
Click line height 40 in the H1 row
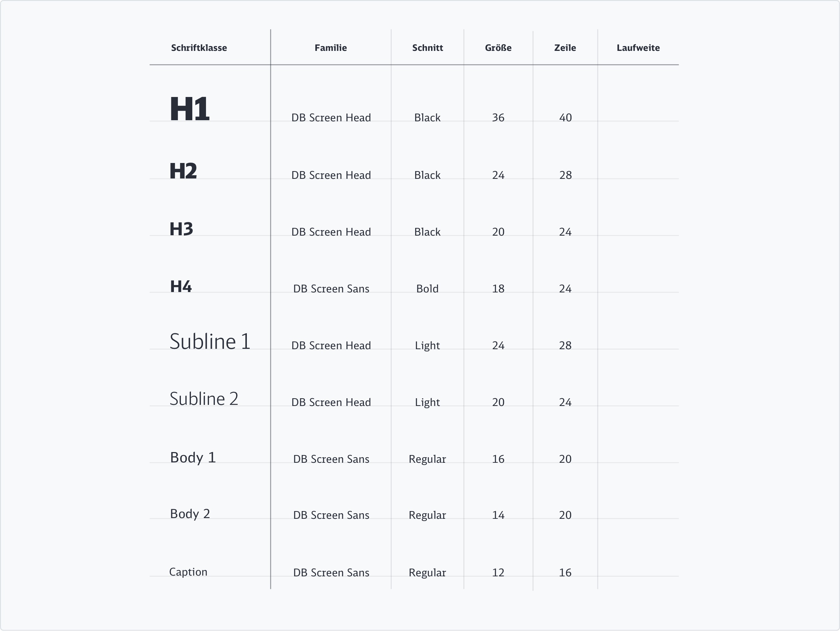(565, 118)
